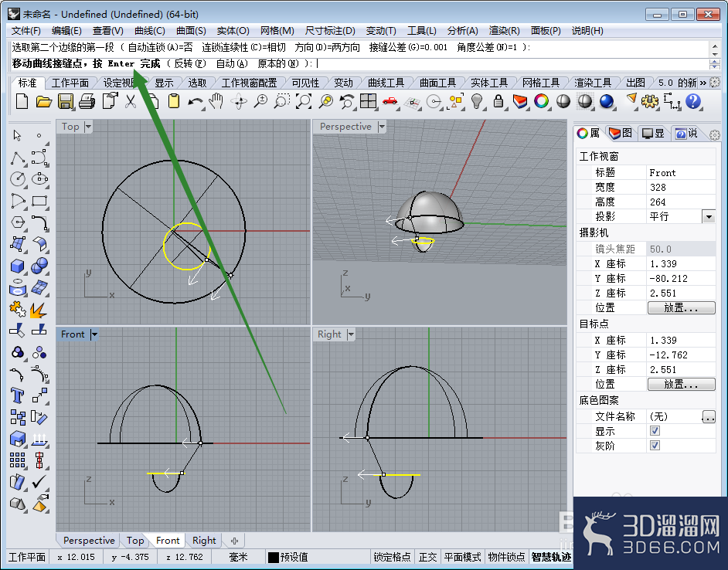Toggle the 灰阶 checkbox
Viewport: 728px width, 570px height.
(655, 446)
